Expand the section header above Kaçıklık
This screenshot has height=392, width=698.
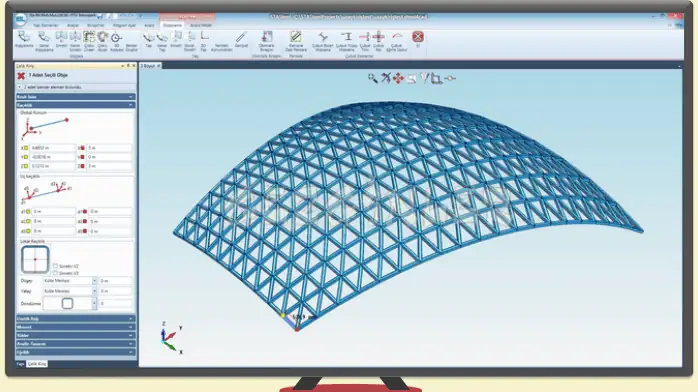click(x=75, y=97)
